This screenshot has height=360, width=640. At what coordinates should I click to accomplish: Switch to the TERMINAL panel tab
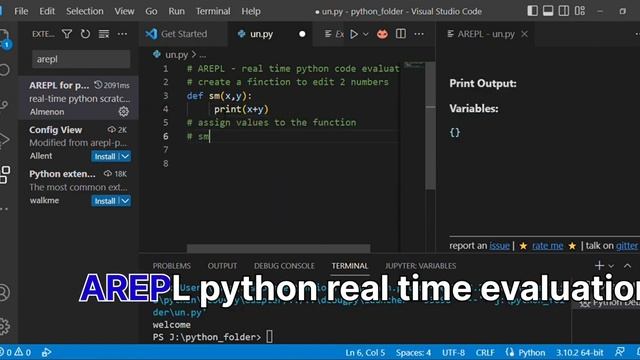[x=350, y=266]
